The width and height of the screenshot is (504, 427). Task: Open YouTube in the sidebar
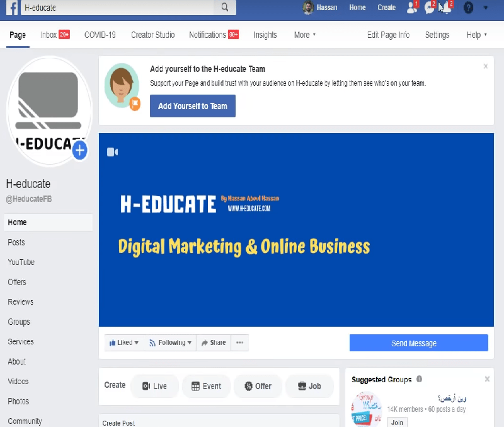[21, 262]
